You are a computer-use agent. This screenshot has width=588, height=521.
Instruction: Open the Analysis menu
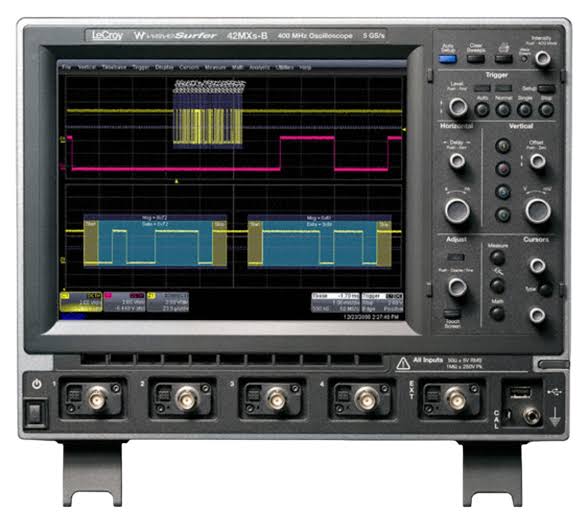tap(260, 67)
